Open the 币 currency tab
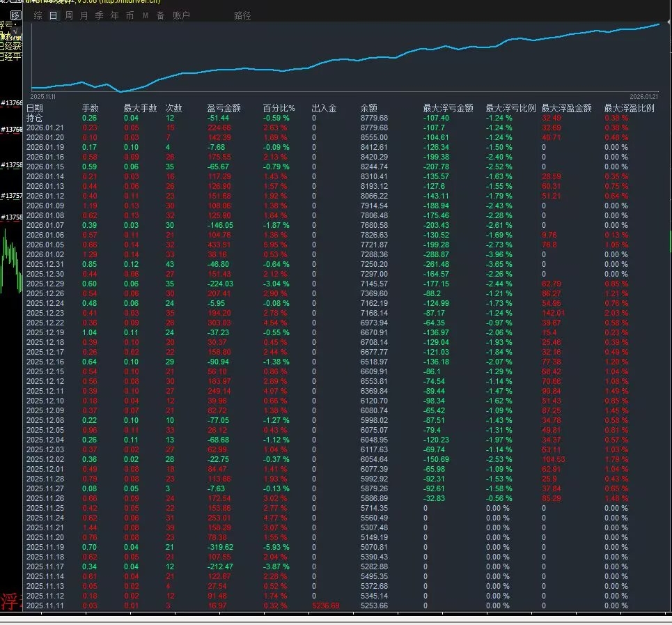Screen dimensions: 672x625 (130, 15)
